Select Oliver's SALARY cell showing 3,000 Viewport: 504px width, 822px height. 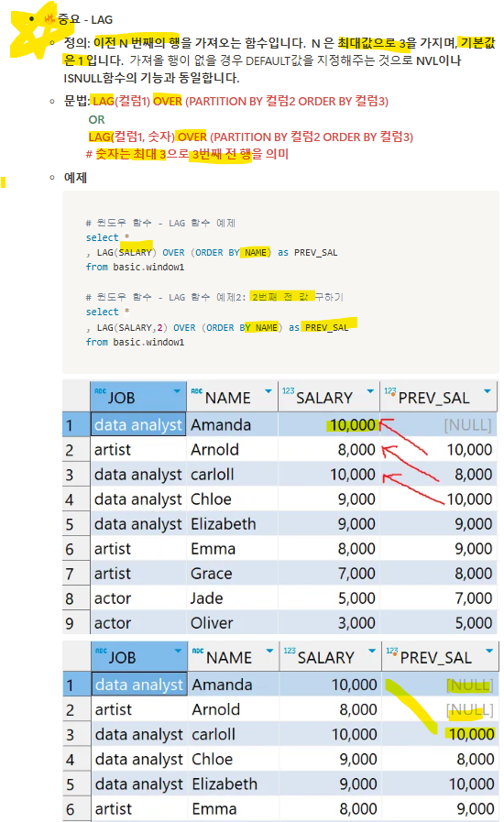click(x=328, y=623)
